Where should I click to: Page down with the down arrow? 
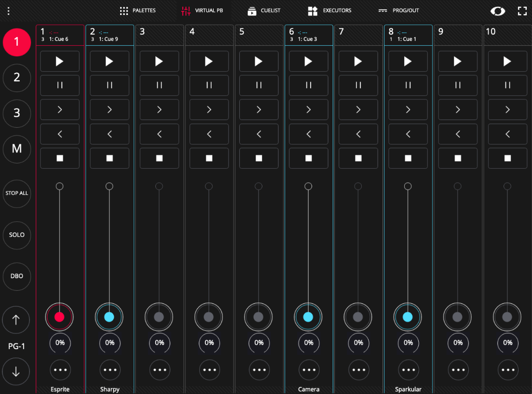[x=16, y=372]
